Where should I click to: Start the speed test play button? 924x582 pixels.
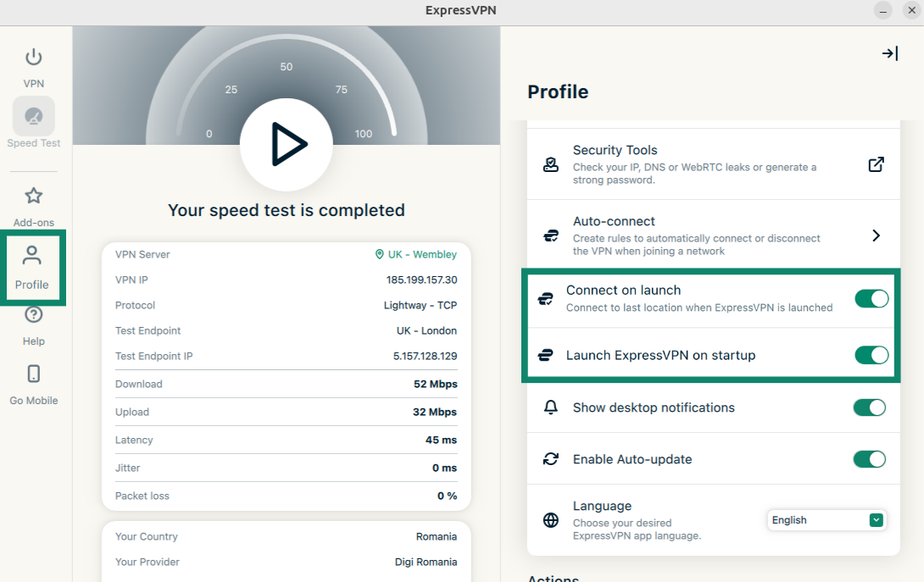pyautogui.click(x=287, y=144)
